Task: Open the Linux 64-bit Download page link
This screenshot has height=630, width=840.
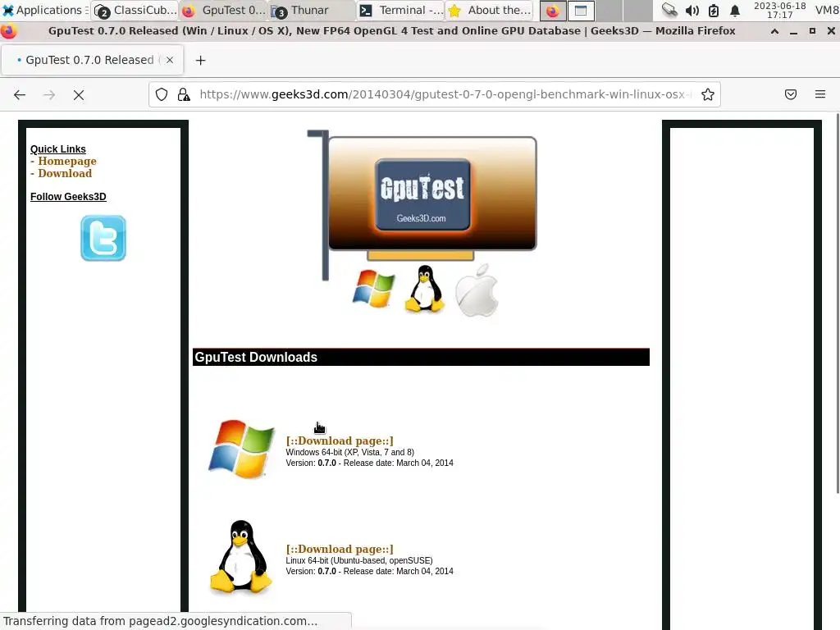Action: pyautogui.click(x=340, y=549)
